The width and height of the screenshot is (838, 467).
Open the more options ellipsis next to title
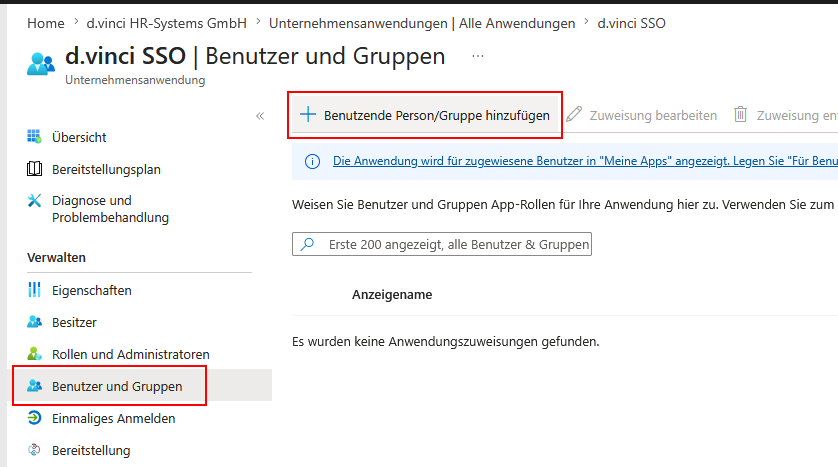coord(478,56)
